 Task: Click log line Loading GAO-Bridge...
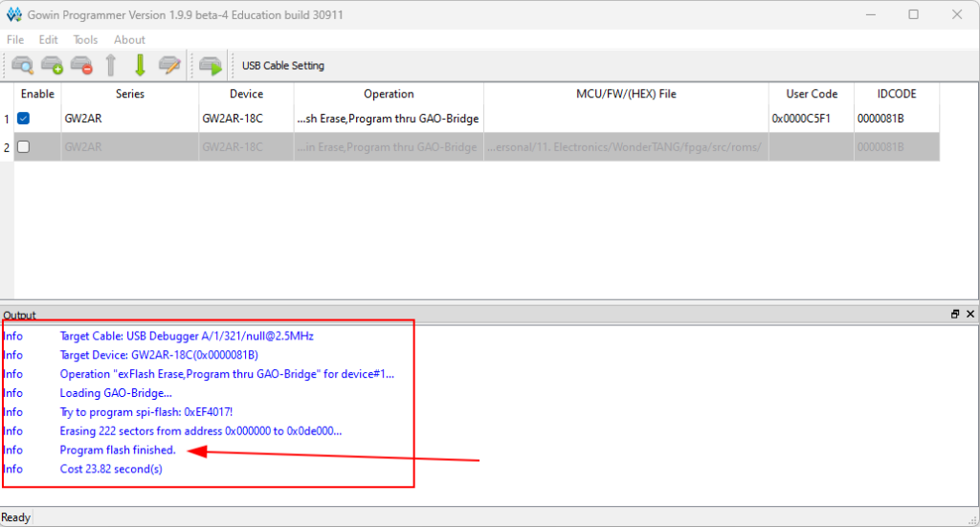pos(116,393)
